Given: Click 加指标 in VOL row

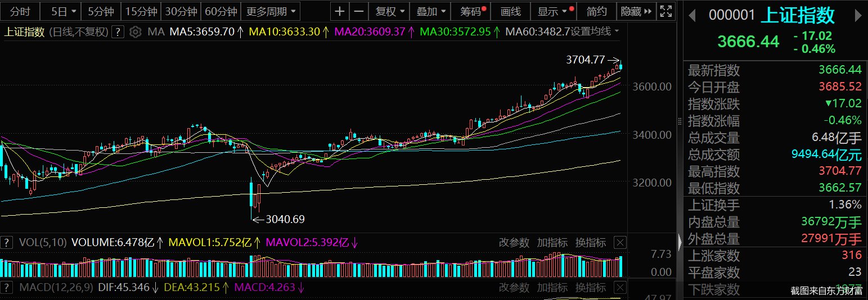Looking at the screenshot, I should coord(552,243).
